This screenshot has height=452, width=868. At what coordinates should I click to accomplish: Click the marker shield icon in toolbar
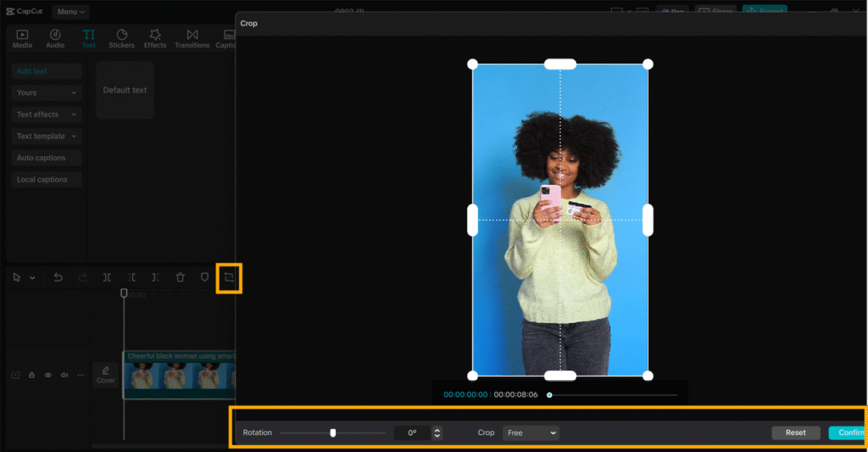point(204,277)
